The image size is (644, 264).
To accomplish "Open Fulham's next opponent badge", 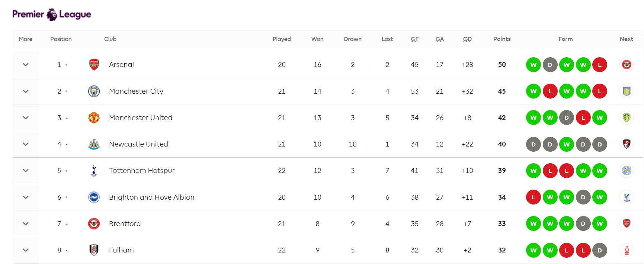I will (627, 250).
